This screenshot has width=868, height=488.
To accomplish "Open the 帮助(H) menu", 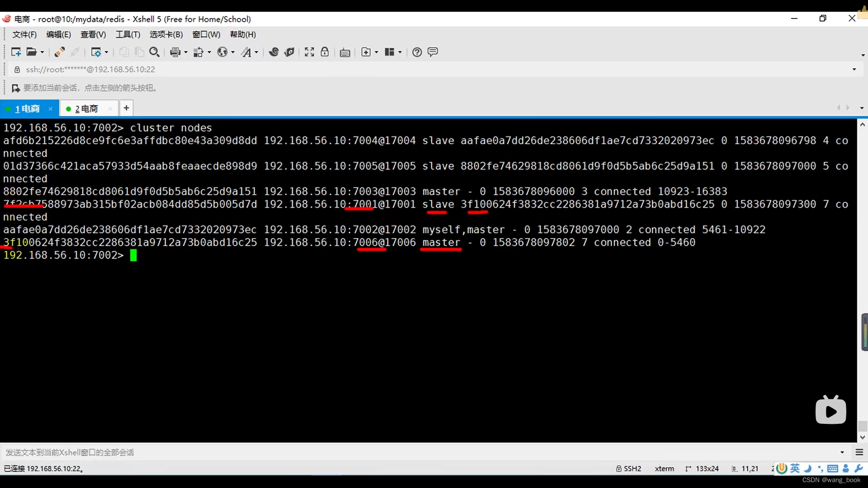I will click(243, 34).
